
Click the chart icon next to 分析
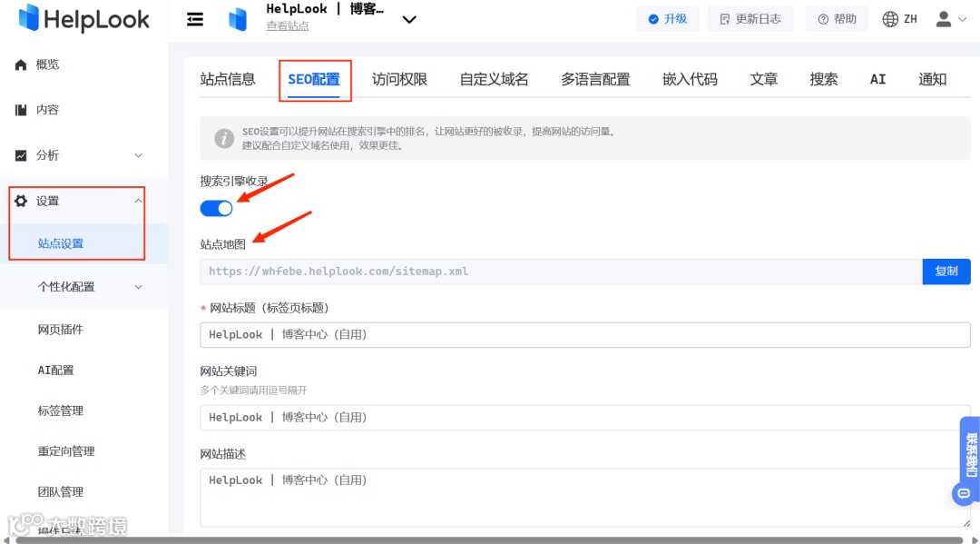[21, 155]
